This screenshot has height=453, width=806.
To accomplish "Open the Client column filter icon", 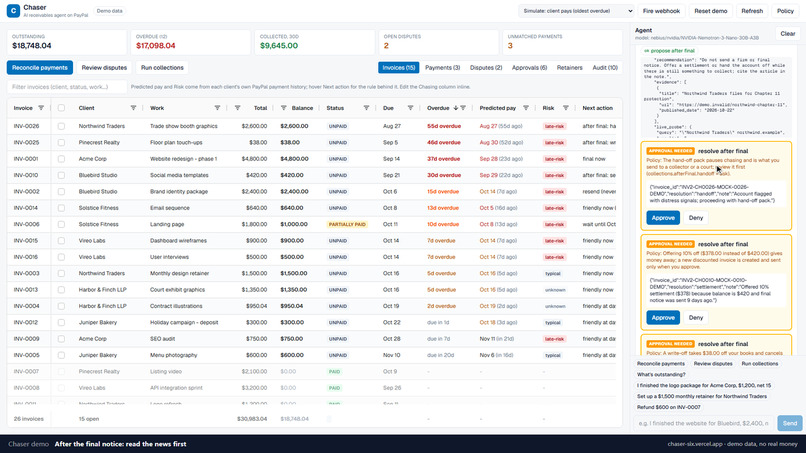I will tap(133, 108).
